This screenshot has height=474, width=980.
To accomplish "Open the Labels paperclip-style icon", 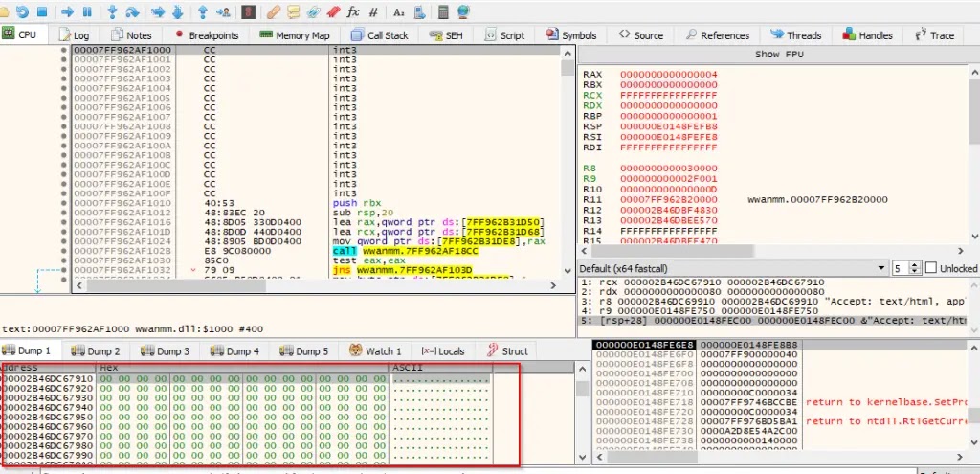I will click(x=313, y=11).
